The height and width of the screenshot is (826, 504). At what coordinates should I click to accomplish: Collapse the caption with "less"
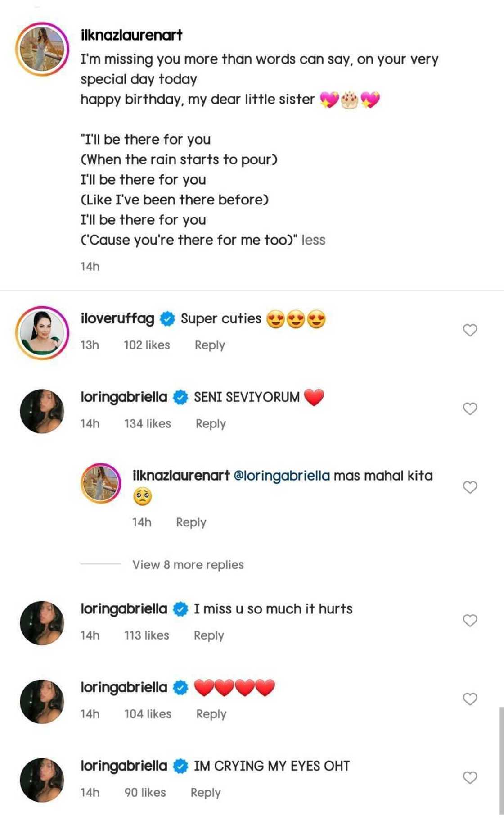[313, 240]
